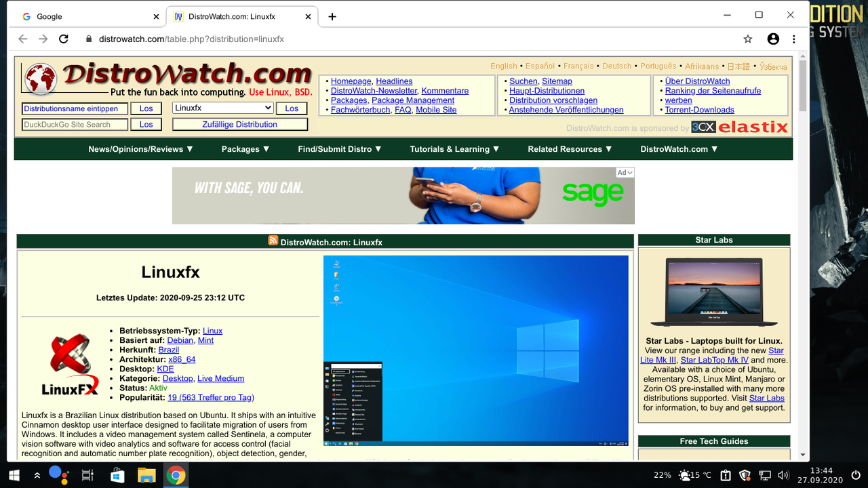
Task: Select the DistroWatch.com: Linuxfx tab
Action: [x=241, y=16]
